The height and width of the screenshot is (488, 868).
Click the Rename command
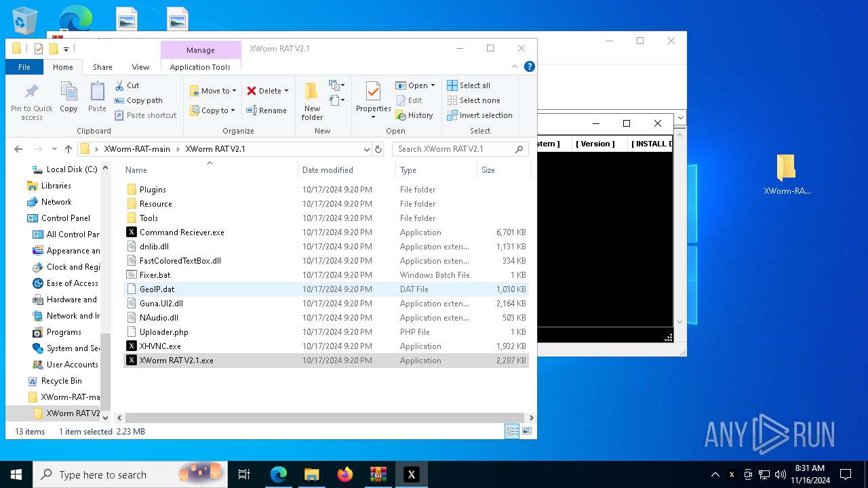266,110
